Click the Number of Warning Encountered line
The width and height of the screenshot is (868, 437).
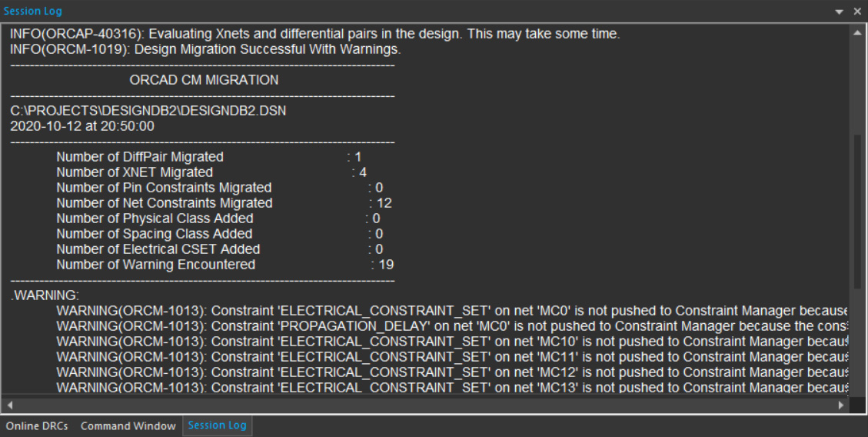coord(224,265)
